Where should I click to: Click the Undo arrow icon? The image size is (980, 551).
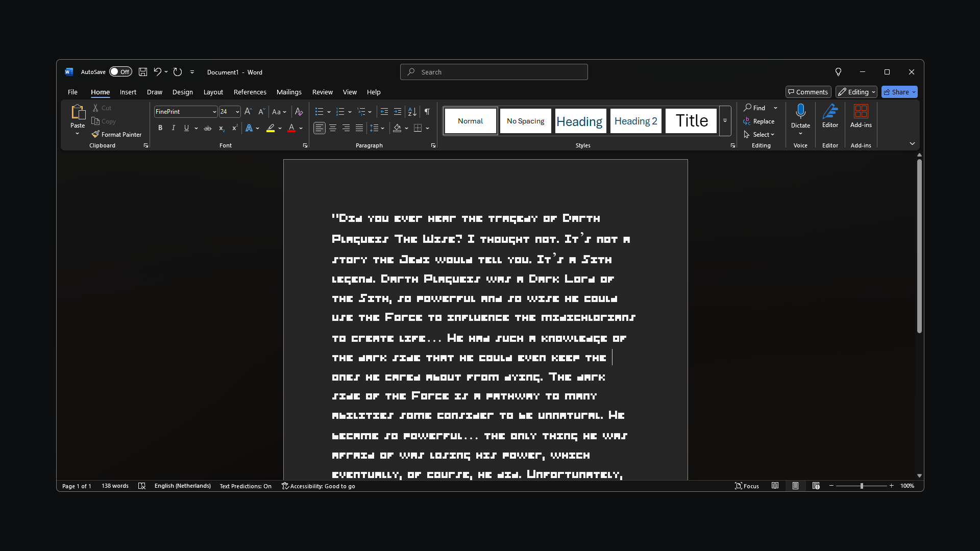click(158, 72)
